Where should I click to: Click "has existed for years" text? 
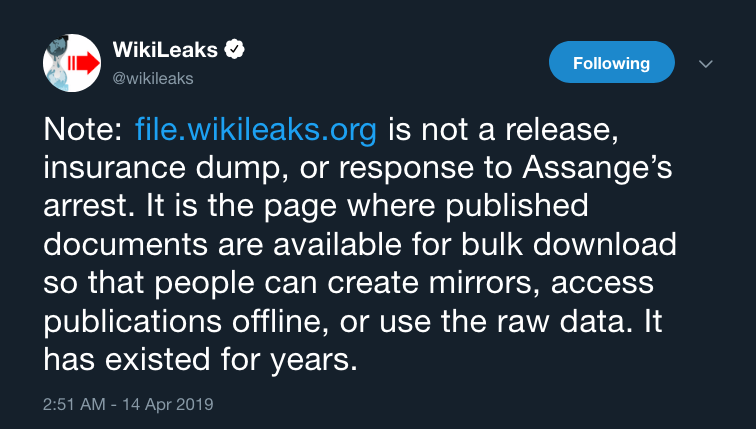pyautogui.click(x=199, y=357)
